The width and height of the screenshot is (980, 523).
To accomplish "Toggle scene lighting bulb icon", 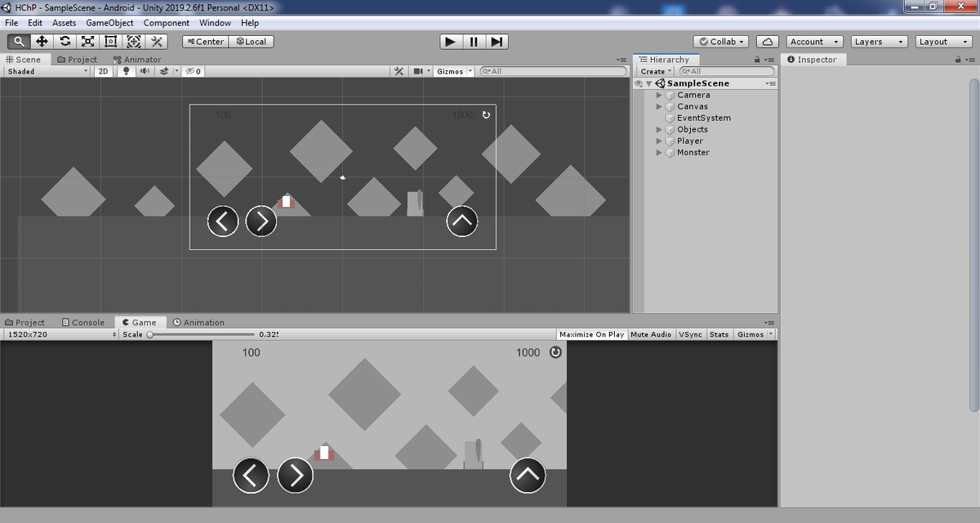I will pos(126,71).
